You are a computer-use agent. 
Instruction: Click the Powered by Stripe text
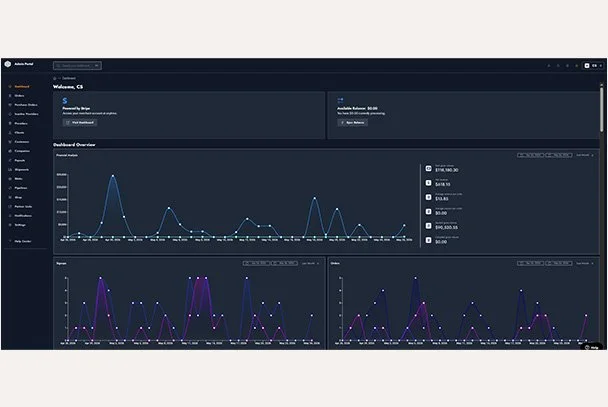coord(76,109)
